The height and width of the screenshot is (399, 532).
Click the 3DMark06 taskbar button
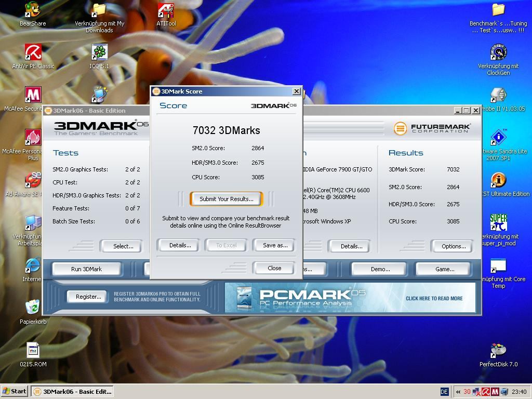(72, 392)
